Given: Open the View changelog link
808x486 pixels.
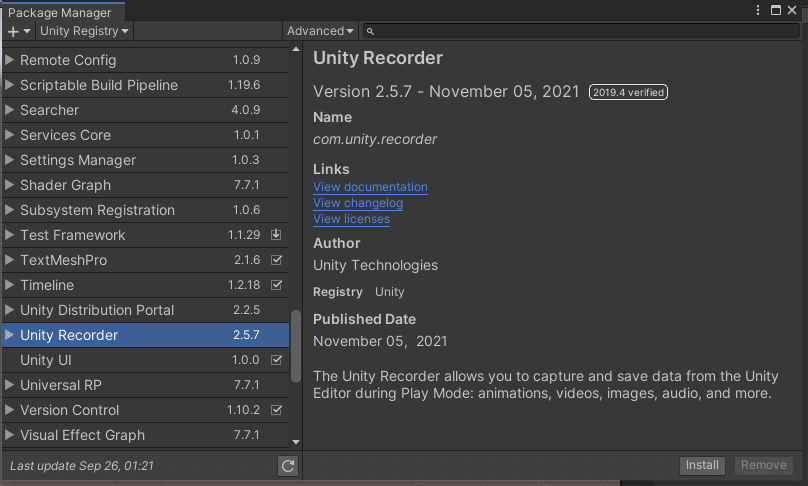Looking at the screenshot, I should coord(358,203).
